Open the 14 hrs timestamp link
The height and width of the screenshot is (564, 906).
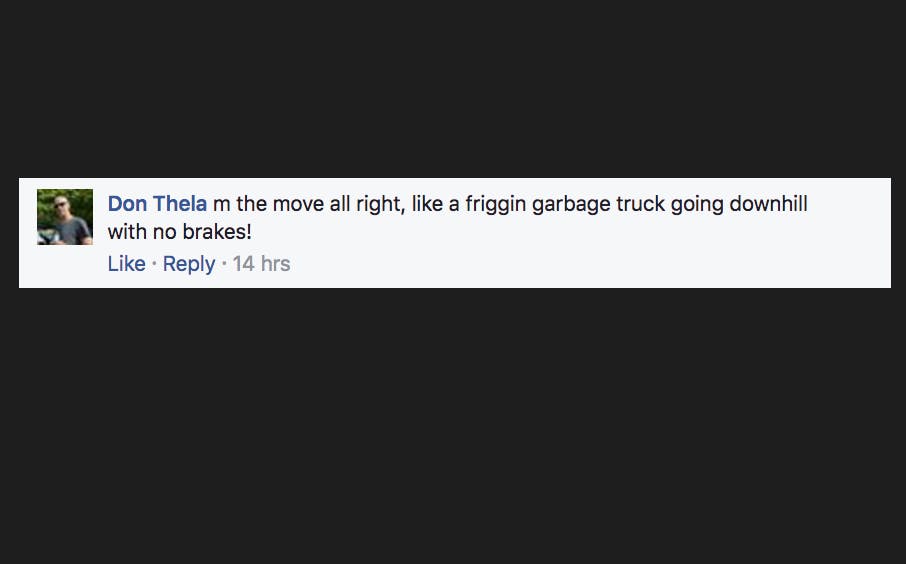pyautogui.click(x=261, y=264)
